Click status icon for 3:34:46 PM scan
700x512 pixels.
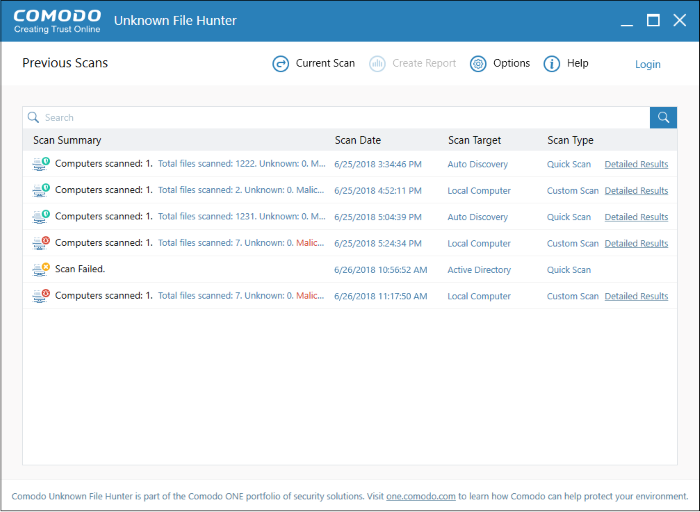(41, 164)
